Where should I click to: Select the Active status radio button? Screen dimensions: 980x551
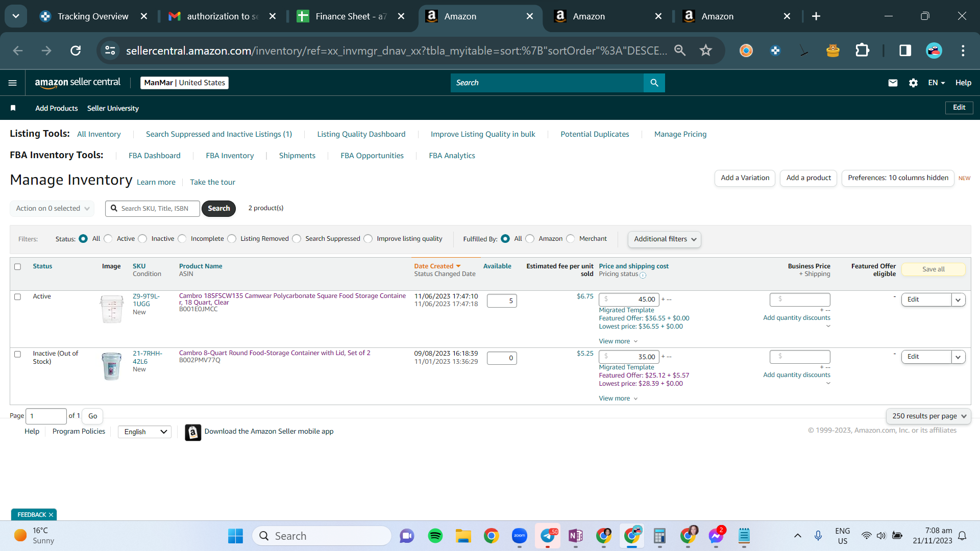(x=108, y=239)
